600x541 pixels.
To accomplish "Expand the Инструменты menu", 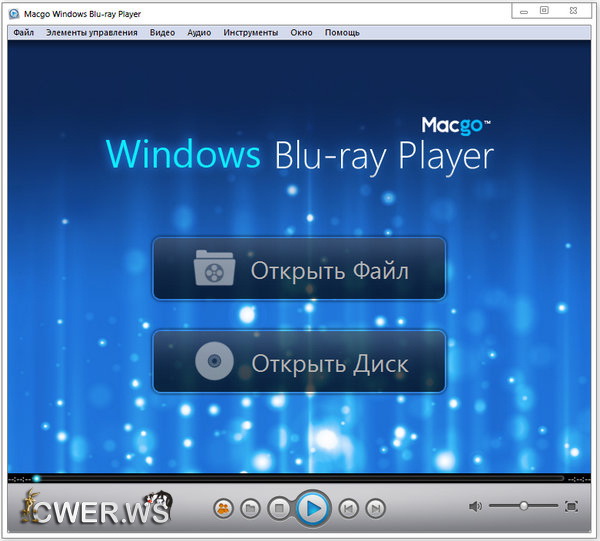I will click(251, 32).
